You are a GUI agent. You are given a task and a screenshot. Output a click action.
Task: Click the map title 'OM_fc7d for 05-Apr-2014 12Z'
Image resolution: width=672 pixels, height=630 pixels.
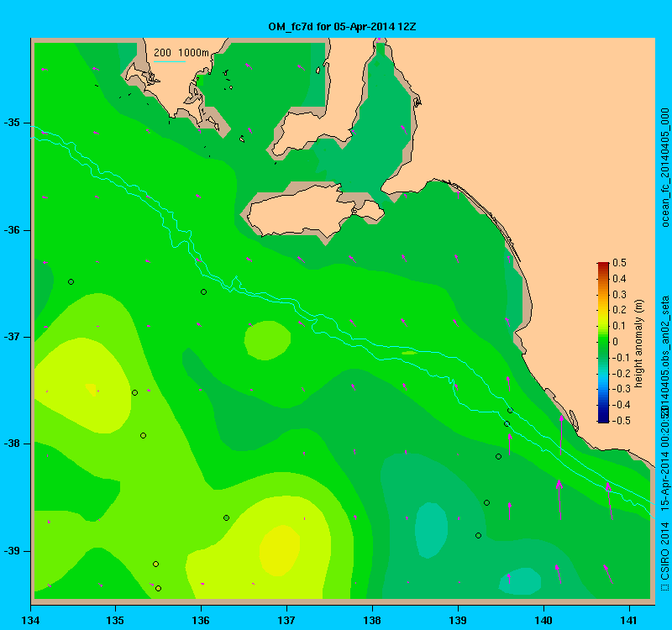(x=342, y=27)
